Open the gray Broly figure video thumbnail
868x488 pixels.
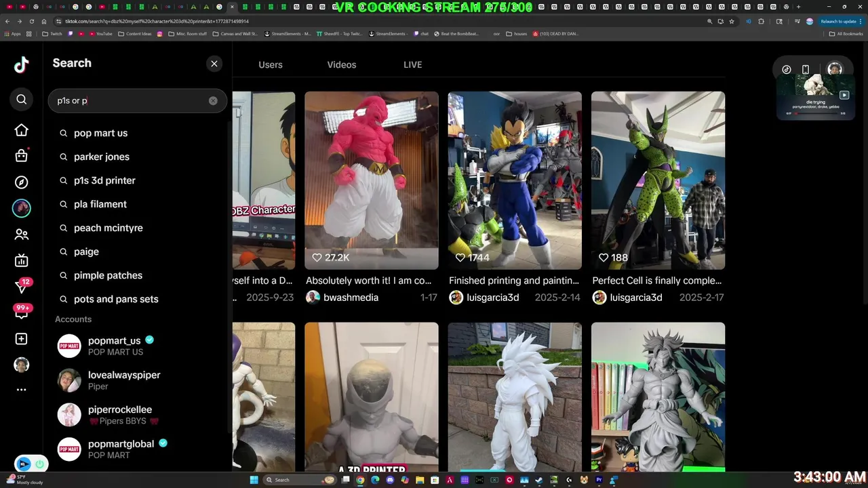(658, 397)
